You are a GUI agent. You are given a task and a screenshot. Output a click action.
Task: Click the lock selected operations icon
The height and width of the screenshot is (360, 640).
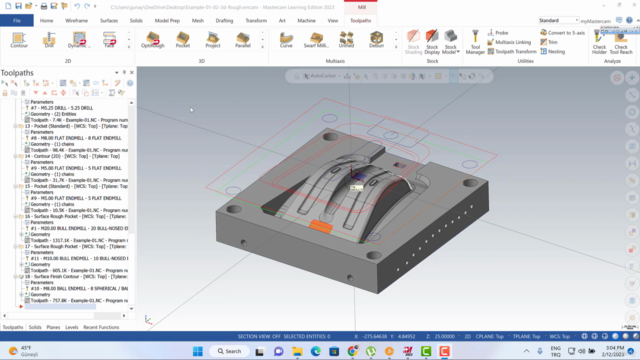tap(5, 93)
